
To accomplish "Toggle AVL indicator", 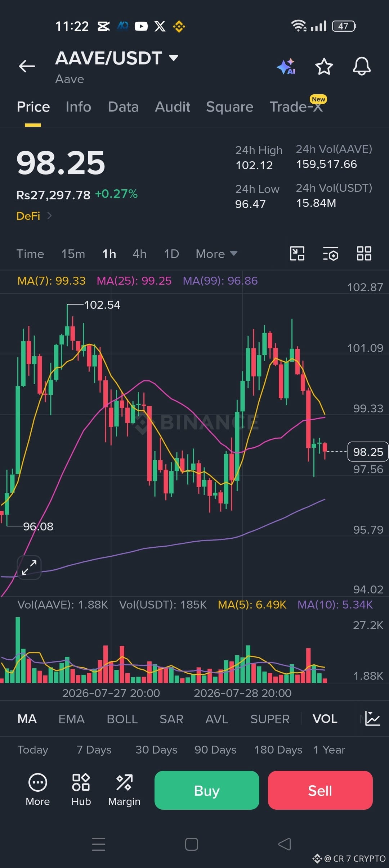I will point(216,719).
